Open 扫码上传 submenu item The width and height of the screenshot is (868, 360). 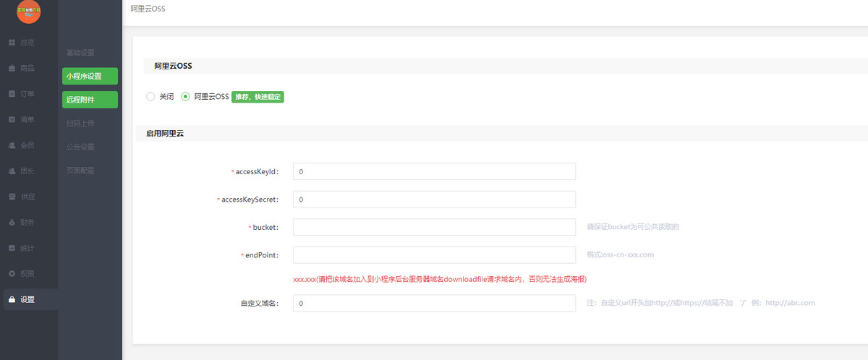[x=80, y=124]
